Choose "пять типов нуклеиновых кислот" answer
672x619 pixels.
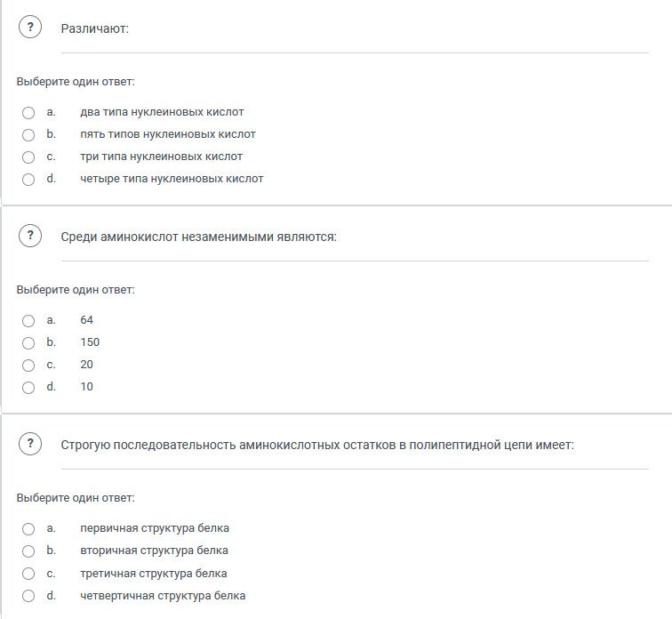(x=28, y=135)
